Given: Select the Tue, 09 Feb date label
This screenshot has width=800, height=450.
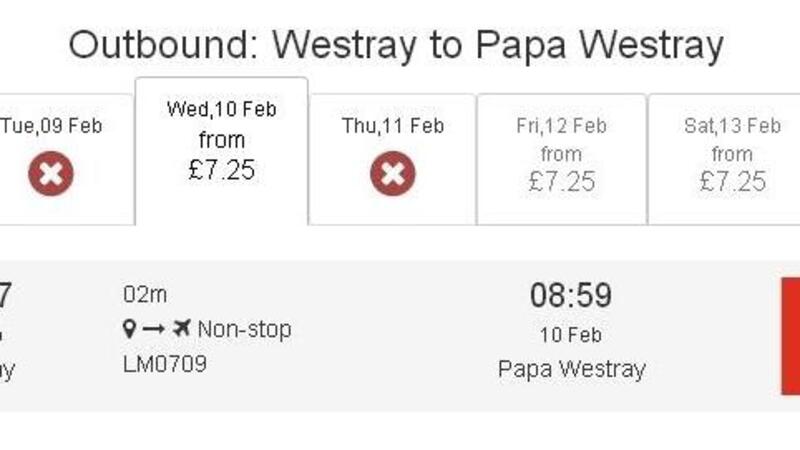Looking at the screenshot, I should pyautogui.click(x=51, y=126).
